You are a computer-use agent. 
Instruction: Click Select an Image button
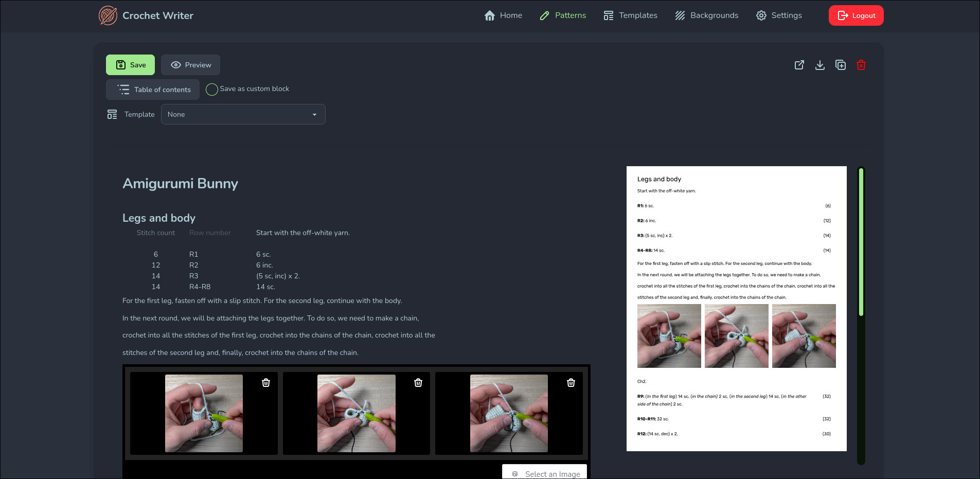pos(544,472)
